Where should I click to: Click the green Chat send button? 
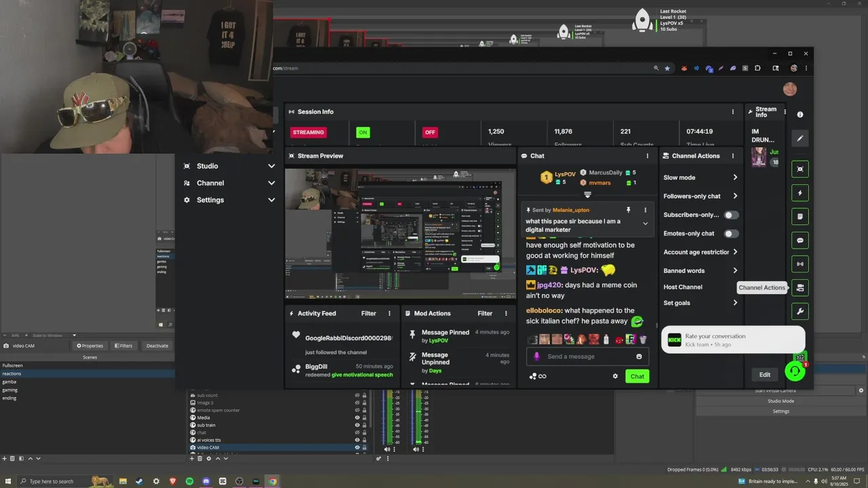point(637,376)
